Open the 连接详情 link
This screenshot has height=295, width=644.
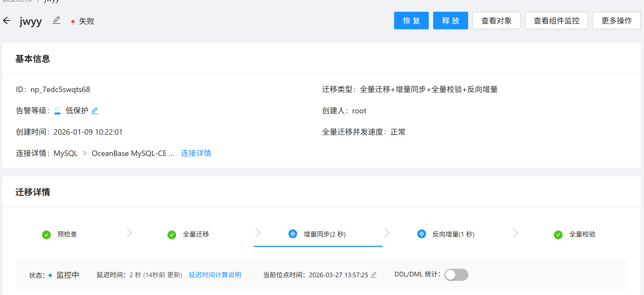coord(196,153)
